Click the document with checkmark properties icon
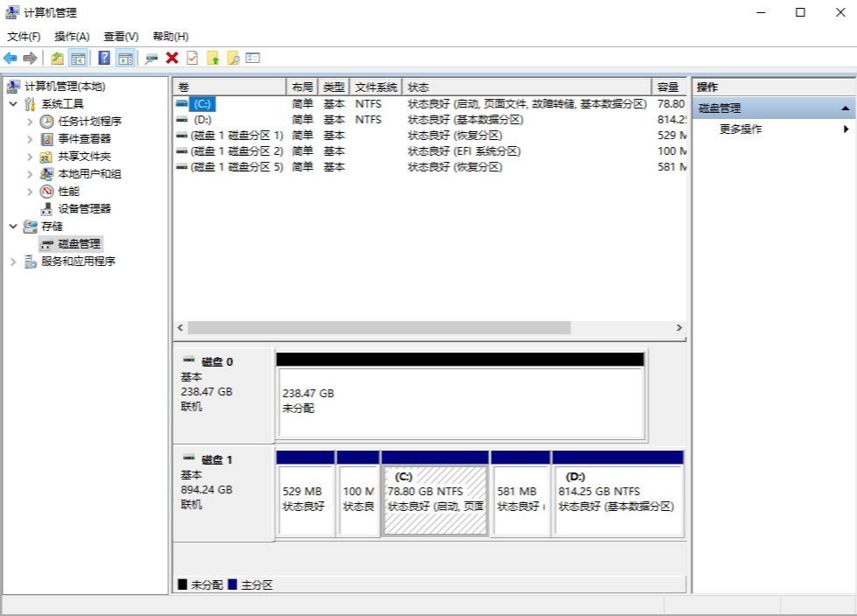The height and width of the screenshot is (616, 857). [x=193, y=58]
